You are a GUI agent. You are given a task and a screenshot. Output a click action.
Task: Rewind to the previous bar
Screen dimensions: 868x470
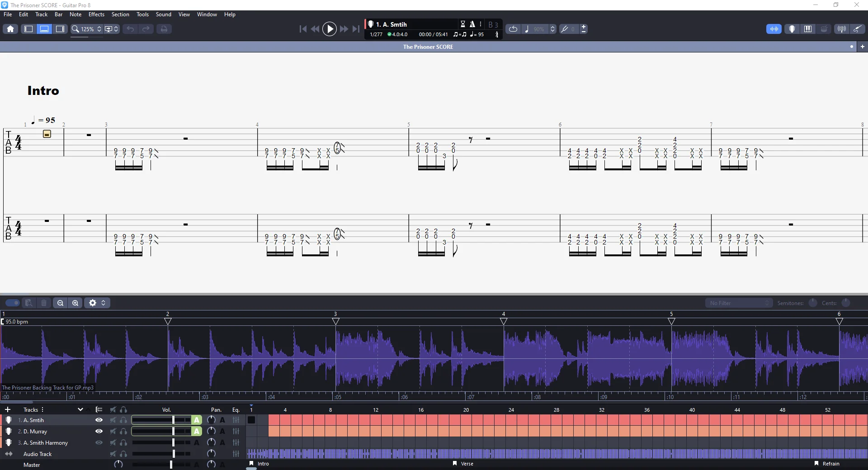click(x=315, y=29)
